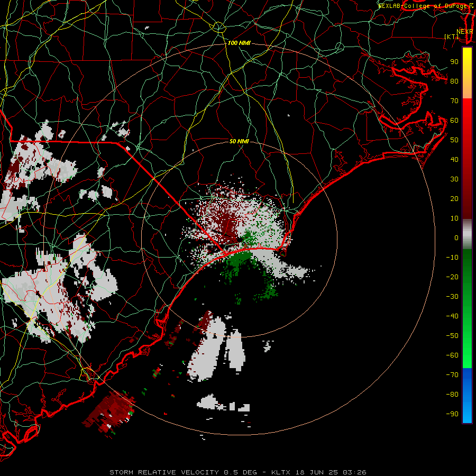Click the "KLTX" radar site identifier

click(x=281, y=472)
